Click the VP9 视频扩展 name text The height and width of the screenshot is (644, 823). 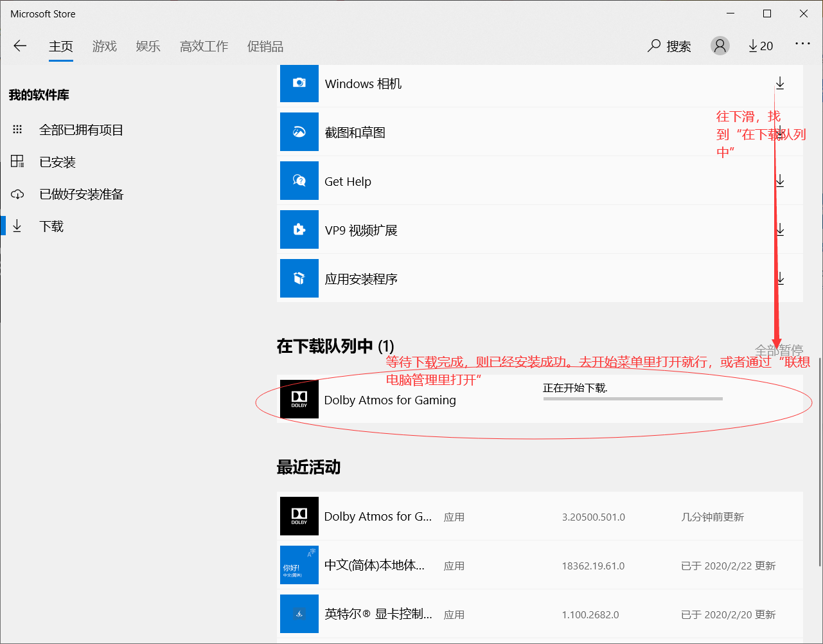361,230
